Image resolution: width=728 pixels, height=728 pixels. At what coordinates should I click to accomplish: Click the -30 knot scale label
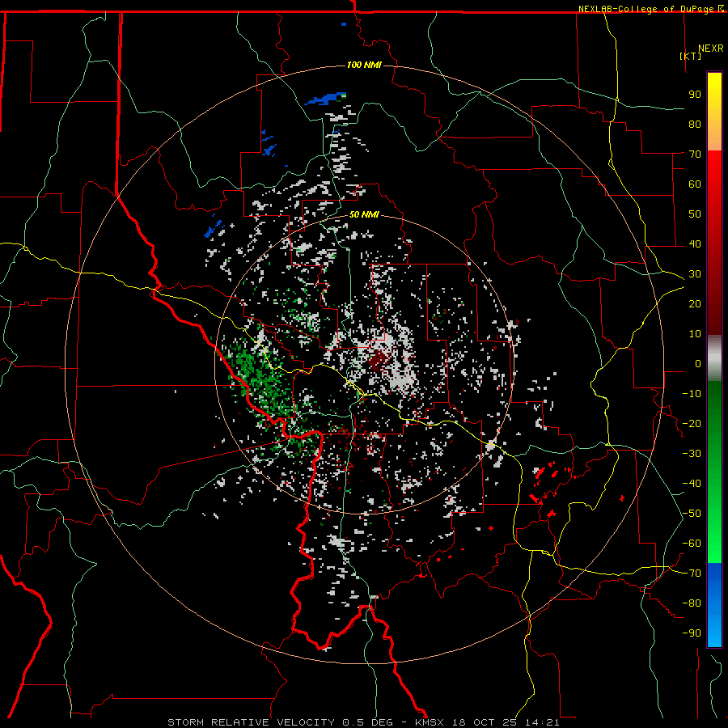[692, 454]
